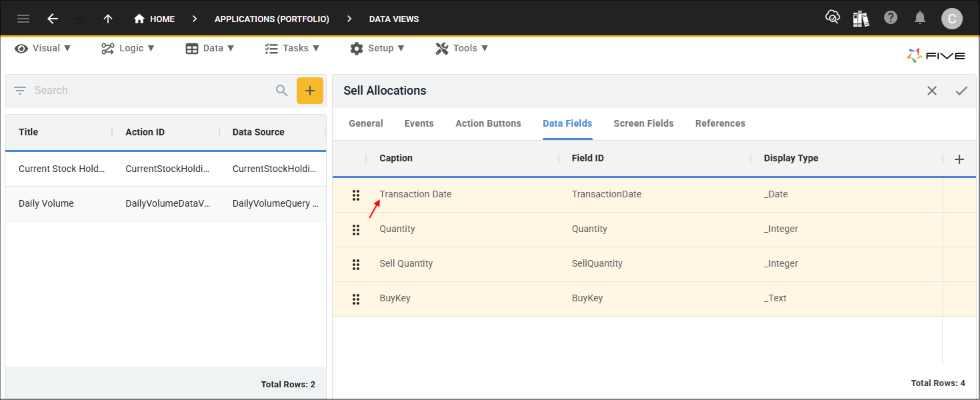Click the Caption column header
Image resolution: width=980 pixels, height=400 pixels.
click(396, 158)
